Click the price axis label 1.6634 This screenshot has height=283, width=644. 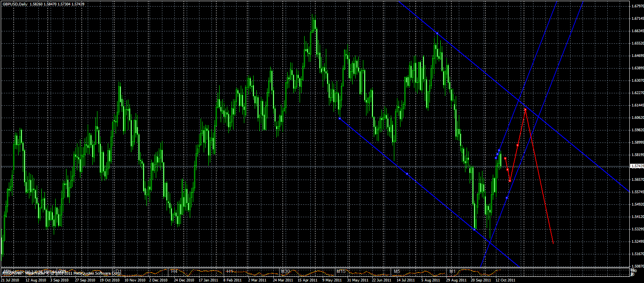pos(638,31)
